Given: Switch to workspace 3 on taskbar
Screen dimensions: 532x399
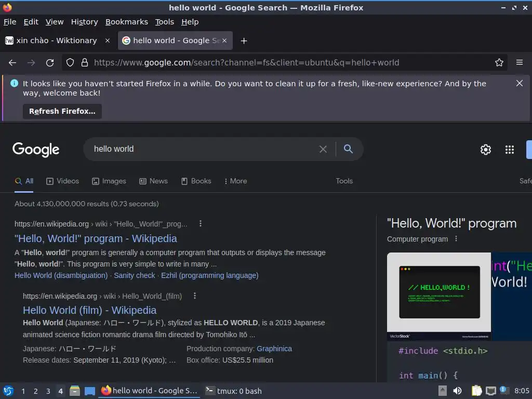Looking at the screenshot, I should point(48,391).
